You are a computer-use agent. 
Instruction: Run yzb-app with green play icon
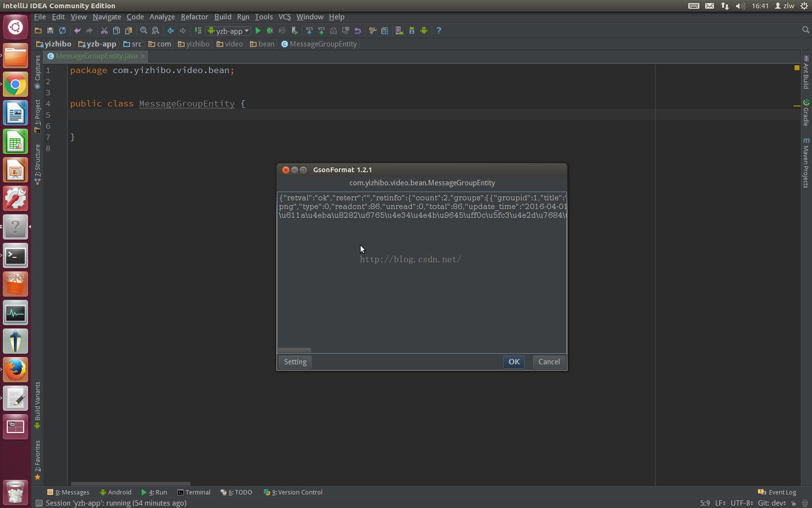[258, 30]
